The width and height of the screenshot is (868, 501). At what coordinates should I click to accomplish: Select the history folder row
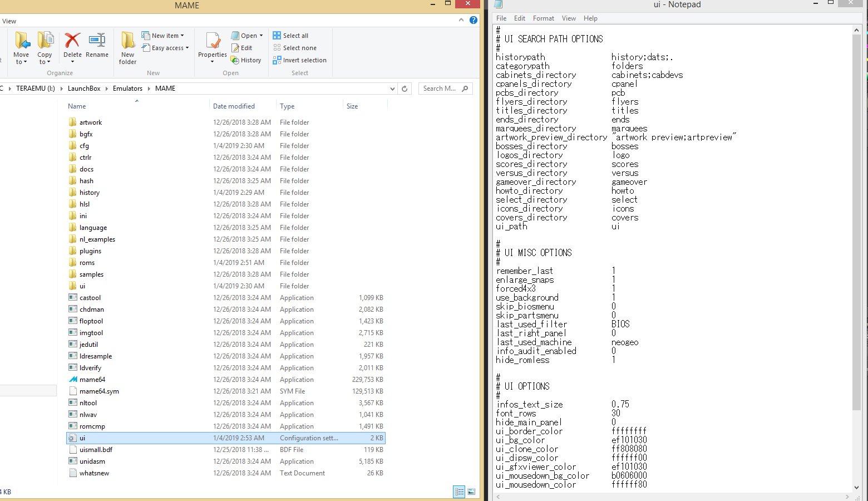pos(225,192)
